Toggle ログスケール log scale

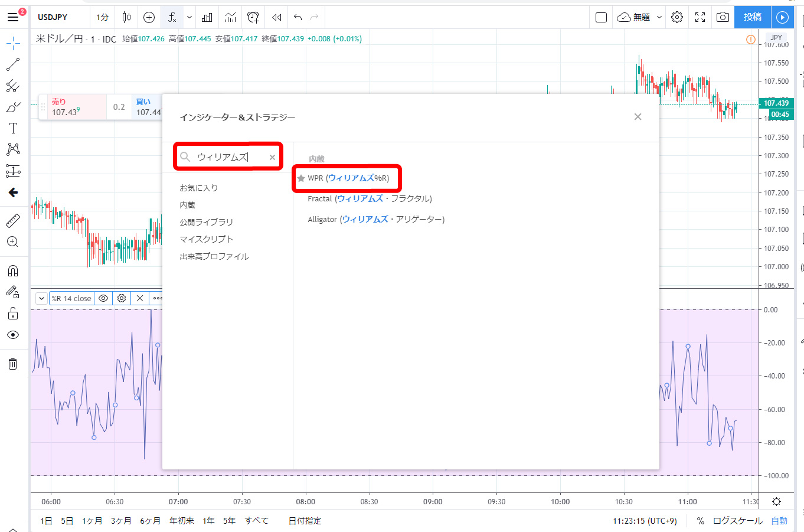click(738, 521)
